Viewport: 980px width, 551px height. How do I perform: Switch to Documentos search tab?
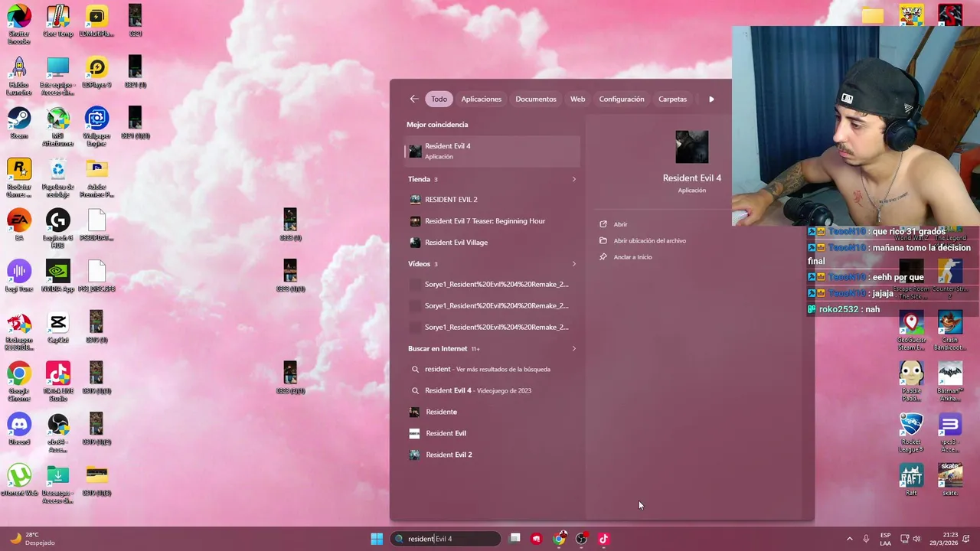click(536, 99)
